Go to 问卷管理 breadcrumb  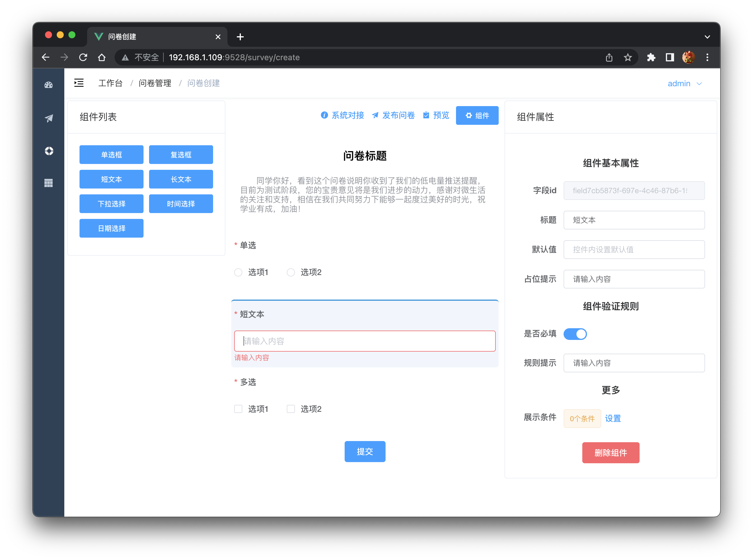(155, 83)
